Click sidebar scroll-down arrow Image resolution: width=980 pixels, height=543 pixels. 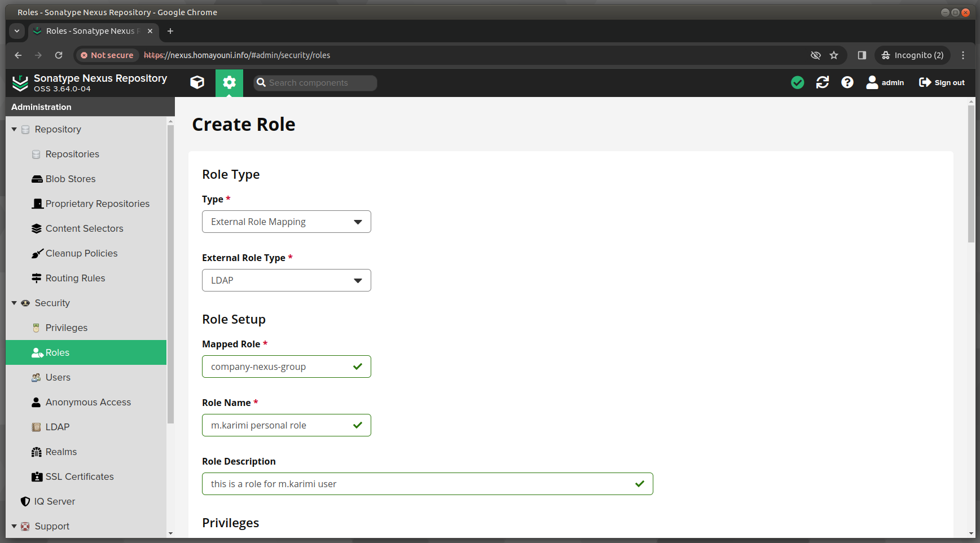tap(170, 533)
